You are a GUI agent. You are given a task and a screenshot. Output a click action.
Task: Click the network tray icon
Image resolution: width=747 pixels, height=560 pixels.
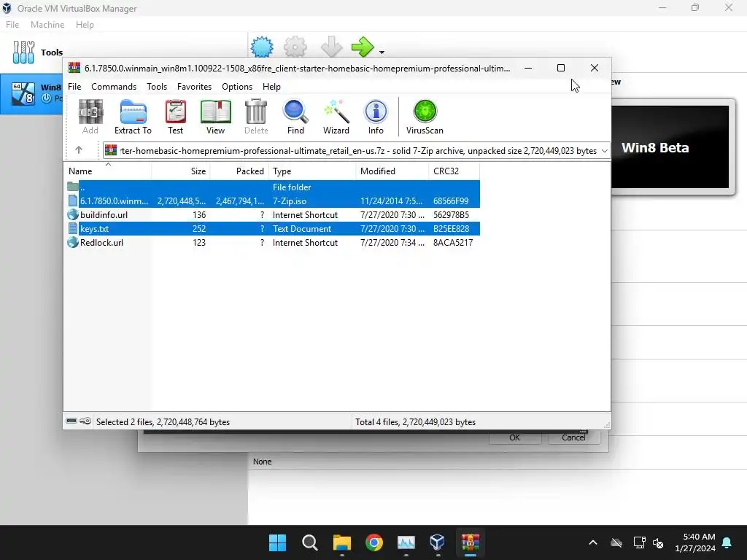(x=639, y=542)
